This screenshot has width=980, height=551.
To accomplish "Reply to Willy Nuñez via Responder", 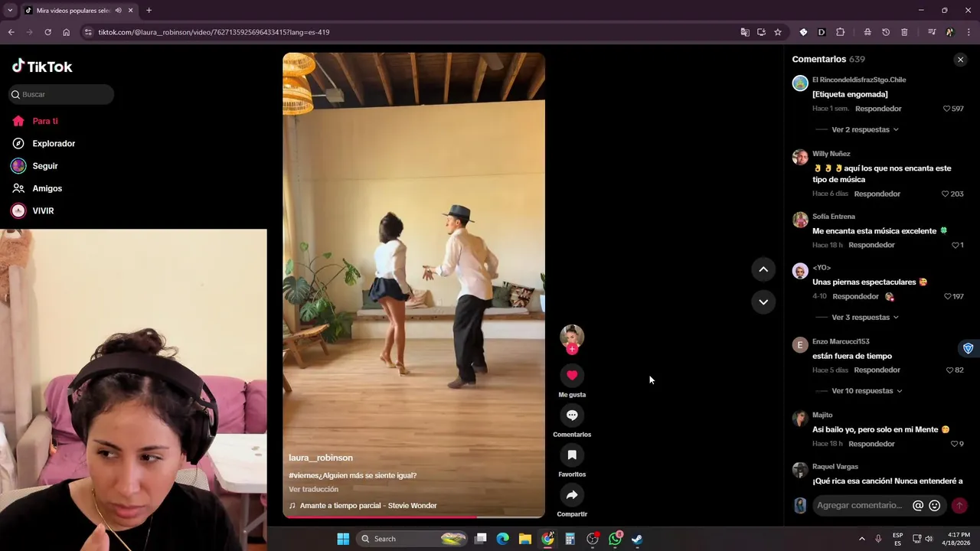I will click(x=877, y=194).
